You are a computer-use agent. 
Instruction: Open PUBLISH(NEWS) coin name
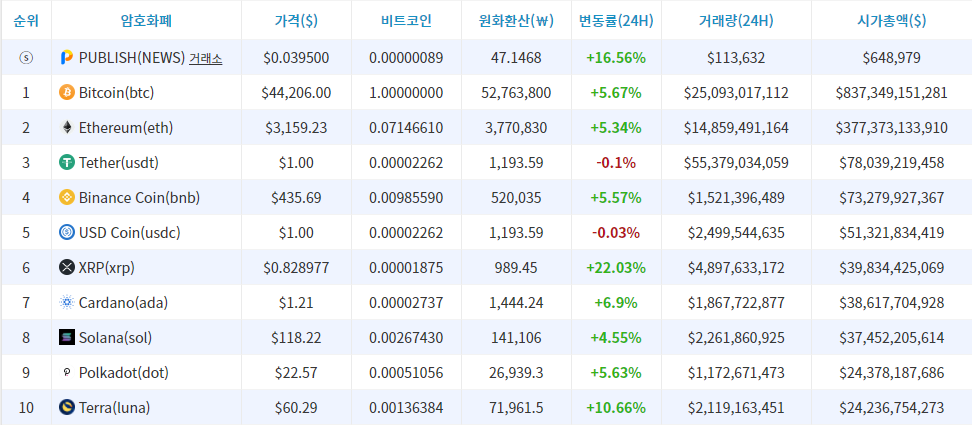132,58
